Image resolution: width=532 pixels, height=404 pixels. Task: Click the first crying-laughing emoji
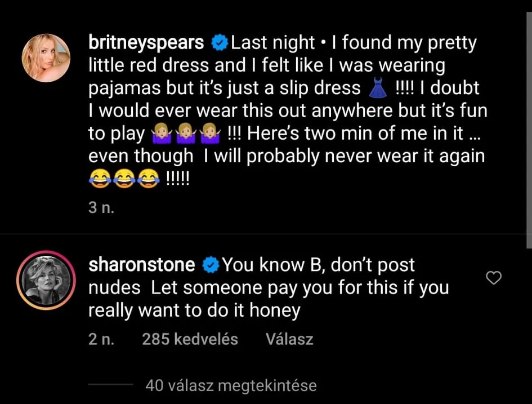click(x=100, y=179)
